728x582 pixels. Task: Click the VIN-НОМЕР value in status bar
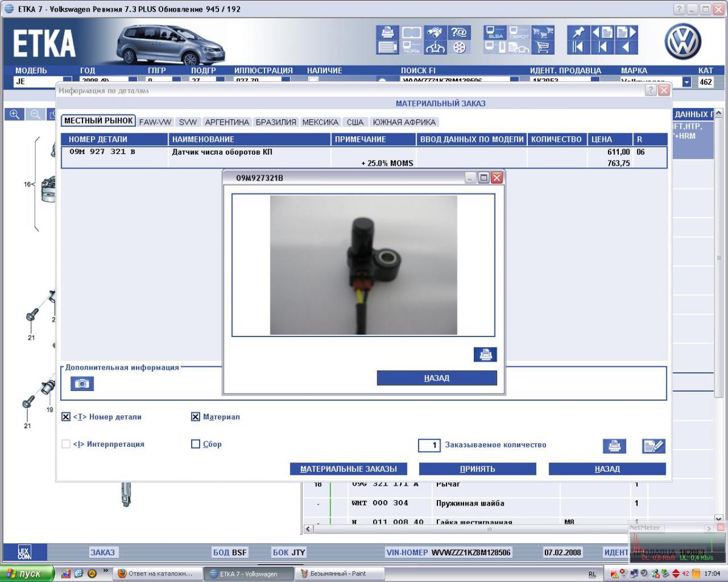471,552
